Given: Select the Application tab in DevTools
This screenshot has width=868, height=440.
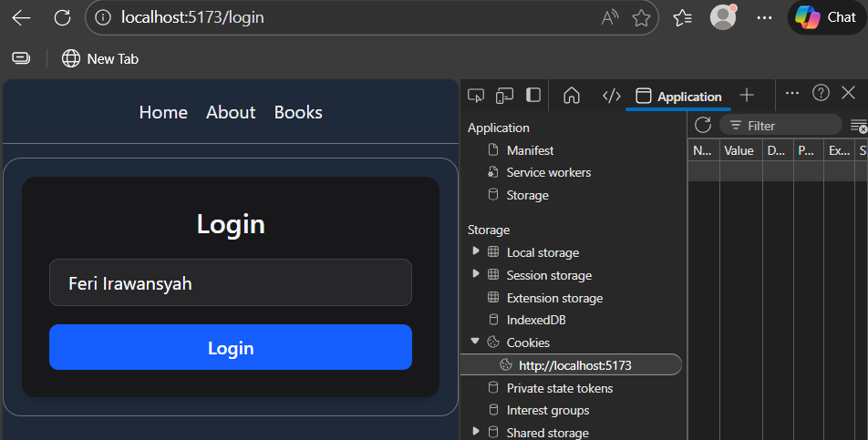Looking at the screenshot, I should [678, 97].
